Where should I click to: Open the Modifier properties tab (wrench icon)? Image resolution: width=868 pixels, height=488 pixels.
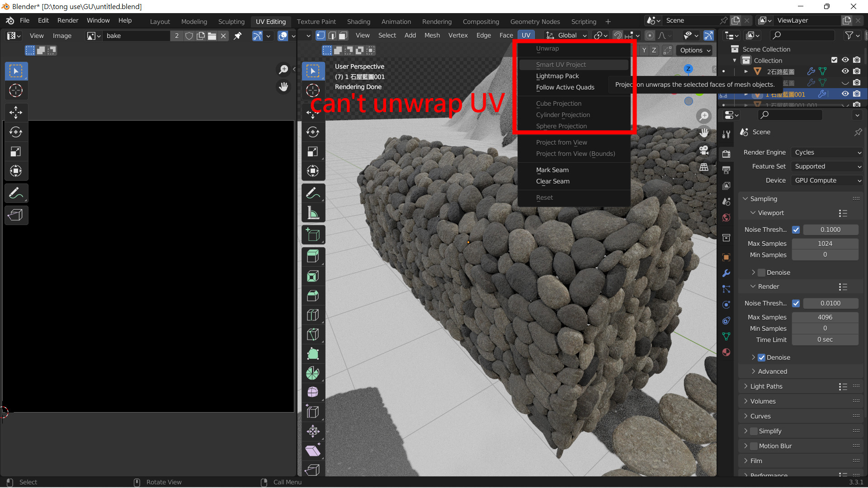click(x=726, y=273)
